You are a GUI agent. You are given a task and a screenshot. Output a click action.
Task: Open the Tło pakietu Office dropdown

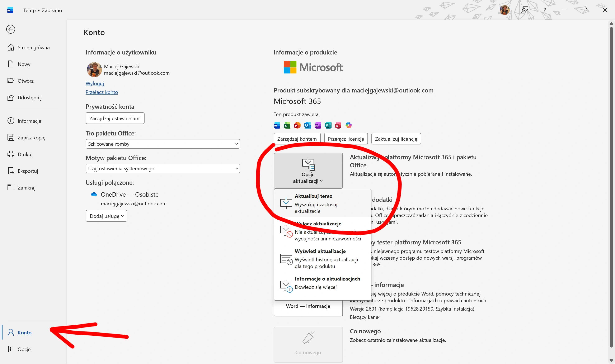(x=163, y=144)
